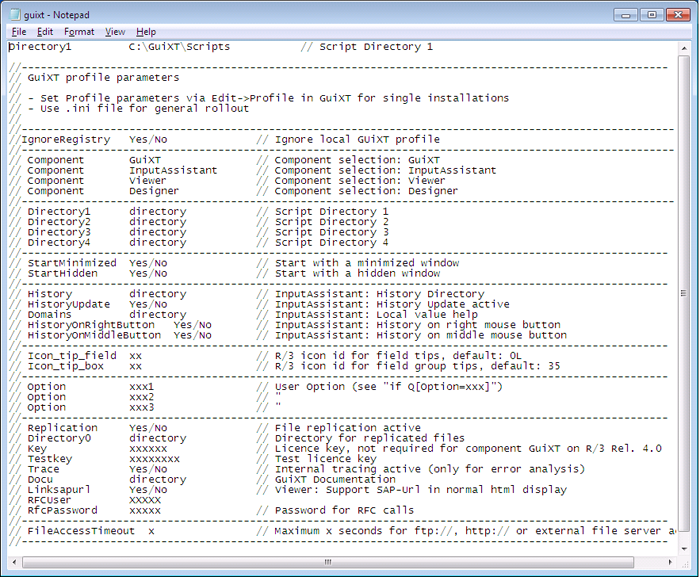This screenshot has height=577, width=700.
Task: Click the Notepad icon in title bar
Action: point(16,14)
